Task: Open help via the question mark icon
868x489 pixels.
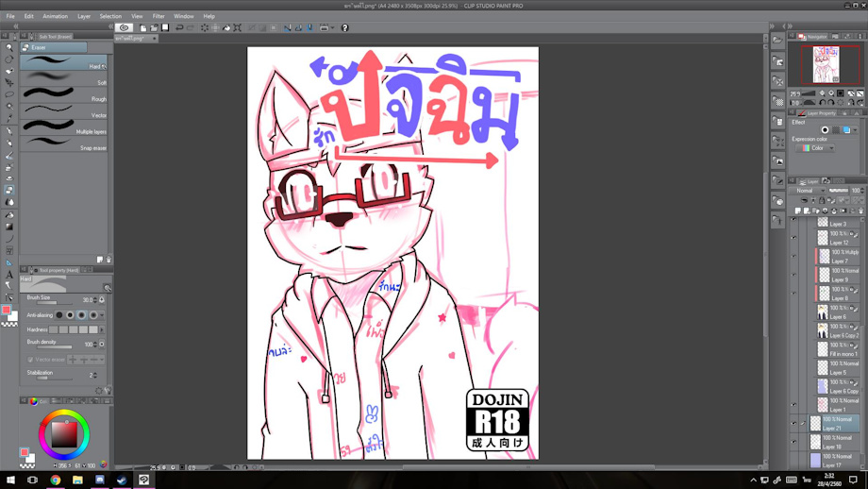Action: [344, 27]
